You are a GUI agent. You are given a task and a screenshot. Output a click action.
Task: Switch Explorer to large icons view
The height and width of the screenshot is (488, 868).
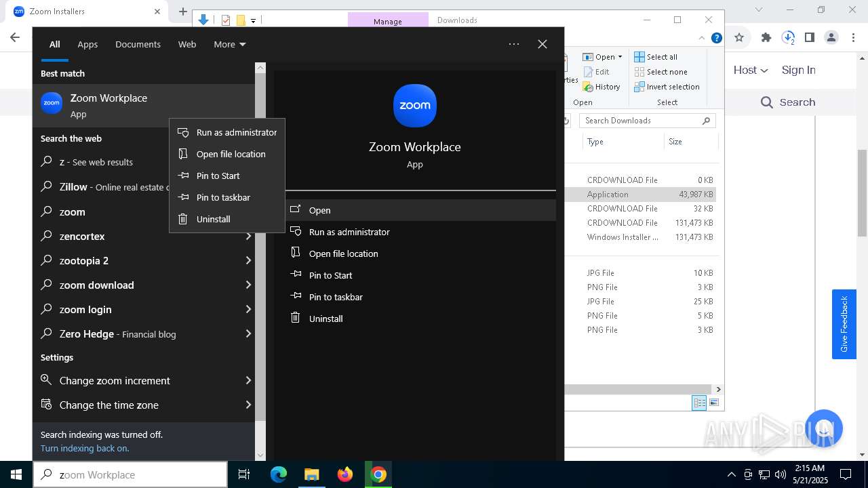(x=713, y=403)
